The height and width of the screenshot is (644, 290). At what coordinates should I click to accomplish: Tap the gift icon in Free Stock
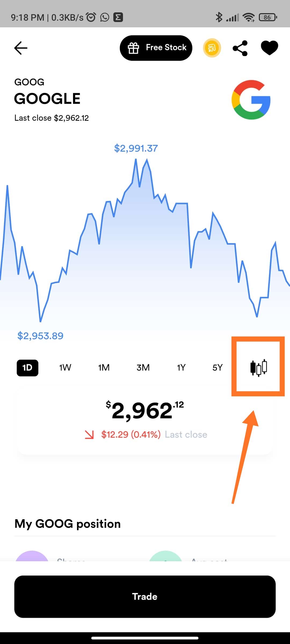point(133,48)
